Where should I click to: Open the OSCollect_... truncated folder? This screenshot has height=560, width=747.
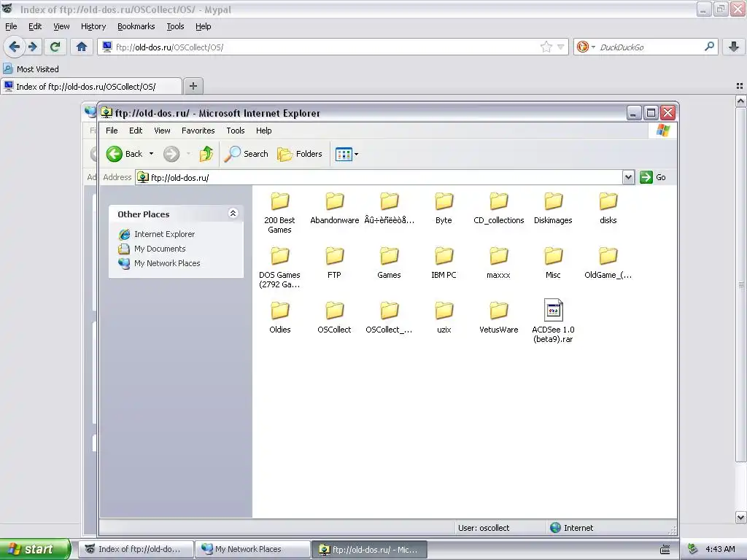(390, 317)
